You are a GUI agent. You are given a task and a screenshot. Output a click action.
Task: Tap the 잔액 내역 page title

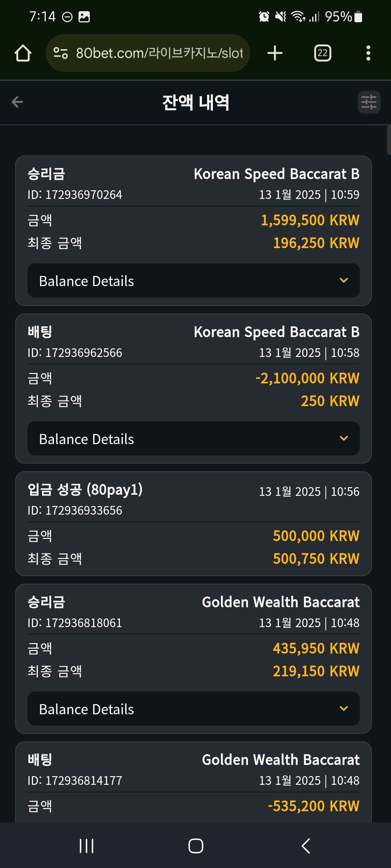pos(195,102)
